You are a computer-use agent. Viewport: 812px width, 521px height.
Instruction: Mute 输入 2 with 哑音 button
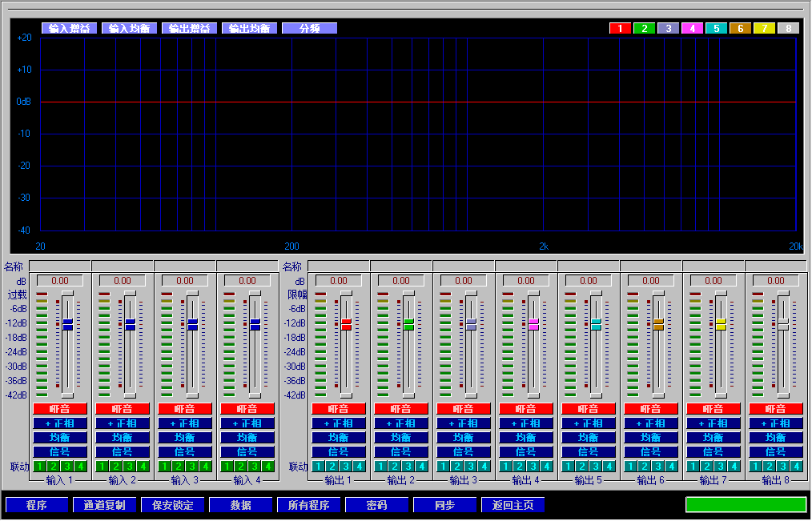pos(123,409)
